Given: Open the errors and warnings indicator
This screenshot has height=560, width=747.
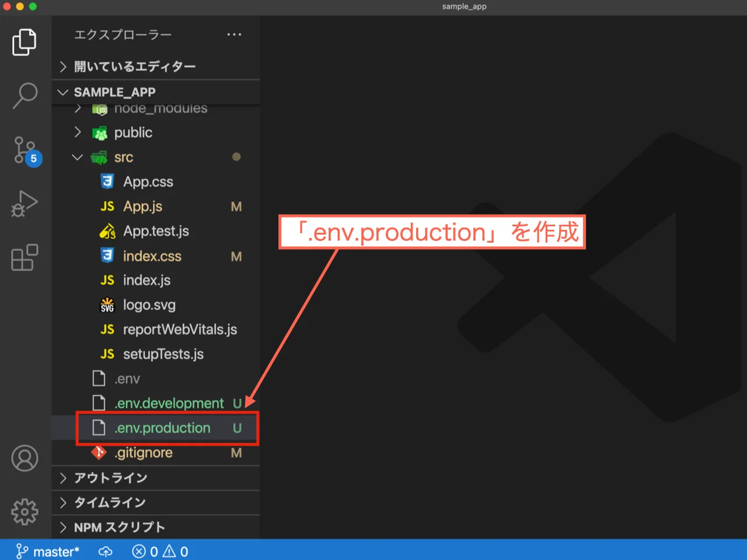Looking at the screenshot, I should click(159, 551).
